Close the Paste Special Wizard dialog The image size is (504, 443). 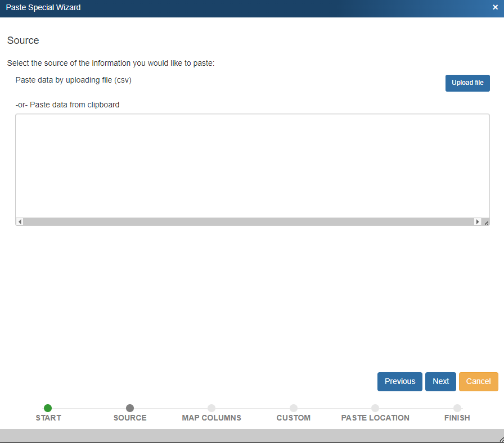[x=495, y=8]
